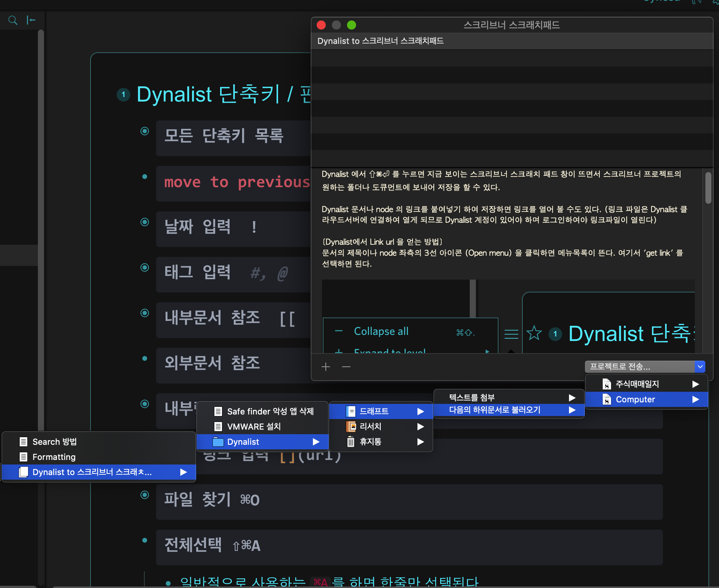Select Safe finder 악성 앱 삭제 entry
Viewport: 719px width, 588px height.
[263, 411]
